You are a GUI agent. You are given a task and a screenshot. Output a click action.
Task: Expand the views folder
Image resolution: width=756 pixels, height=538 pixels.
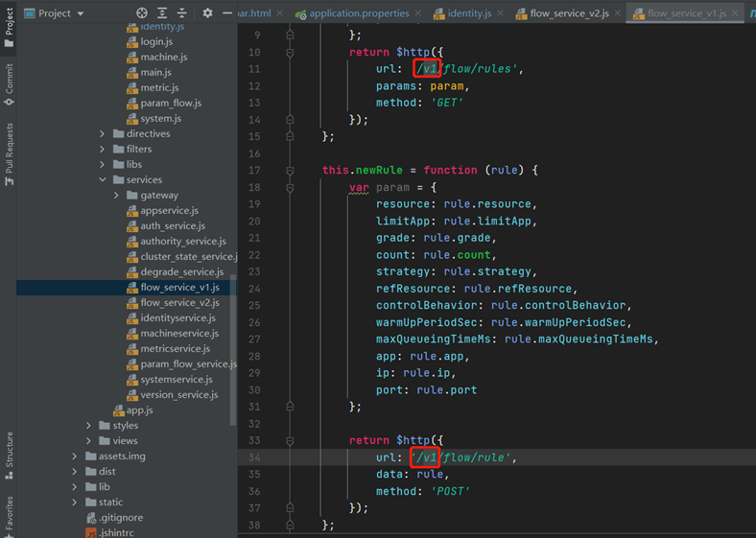(x=88, y=440)
